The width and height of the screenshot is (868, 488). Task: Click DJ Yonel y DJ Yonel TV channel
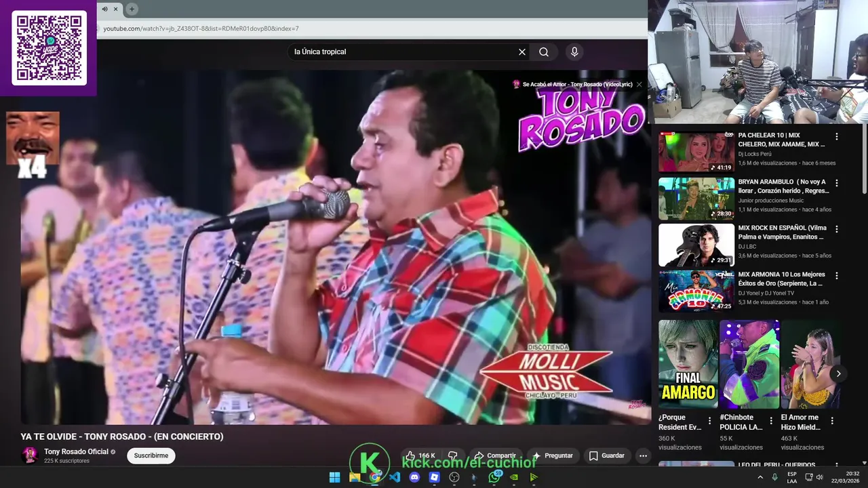766,293
